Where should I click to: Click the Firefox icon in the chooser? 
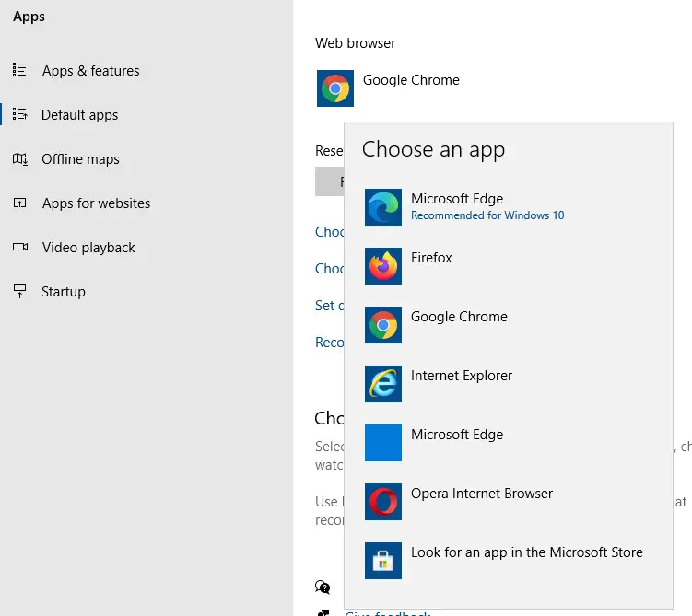click(383, 266)
